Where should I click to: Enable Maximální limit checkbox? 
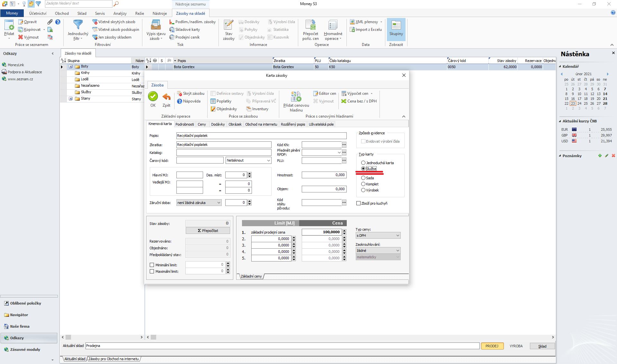(152, 271)
